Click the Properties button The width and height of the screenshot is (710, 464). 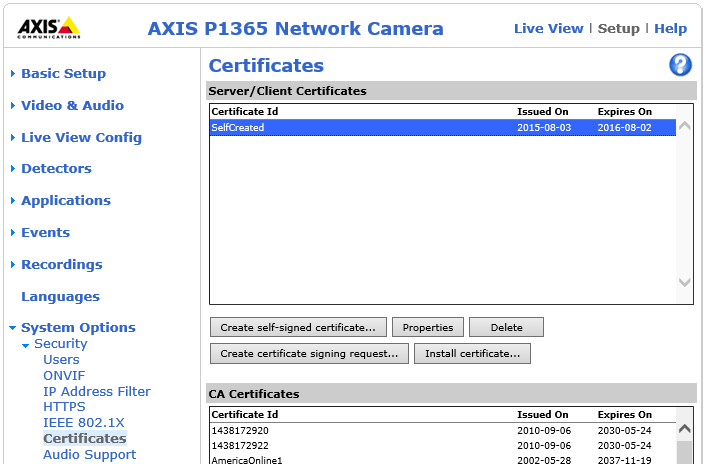427,327
